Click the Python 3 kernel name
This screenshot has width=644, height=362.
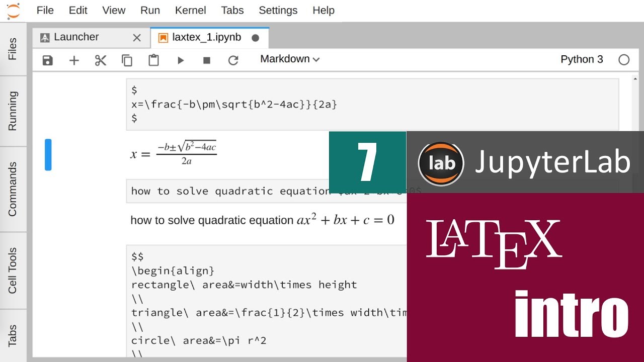(x=582, y=59)
